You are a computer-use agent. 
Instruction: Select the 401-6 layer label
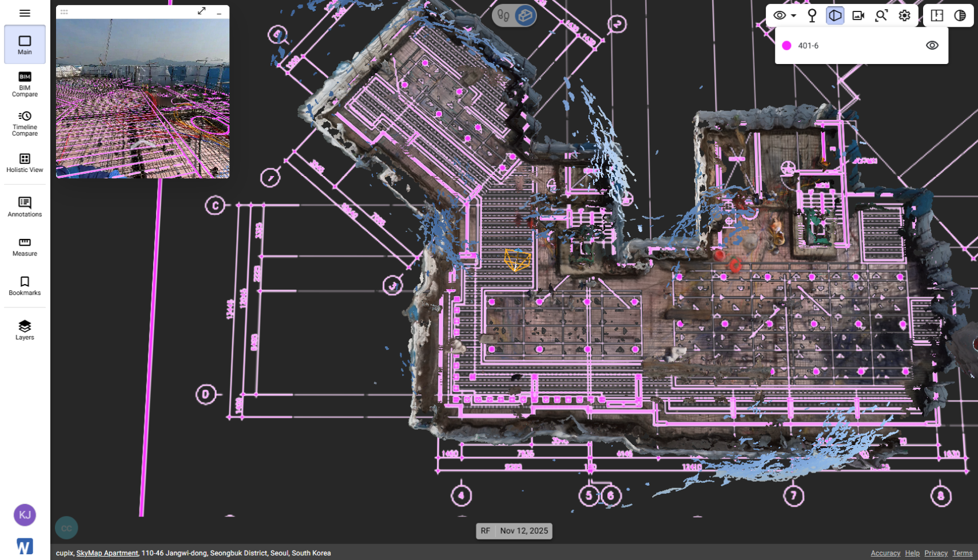click(808, 46)
